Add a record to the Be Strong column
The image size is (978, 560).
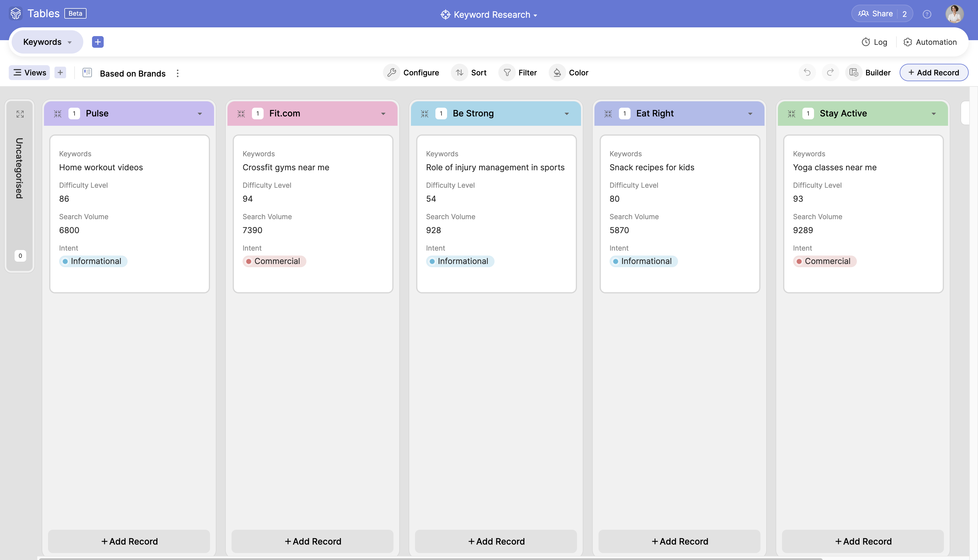point(496,541)
